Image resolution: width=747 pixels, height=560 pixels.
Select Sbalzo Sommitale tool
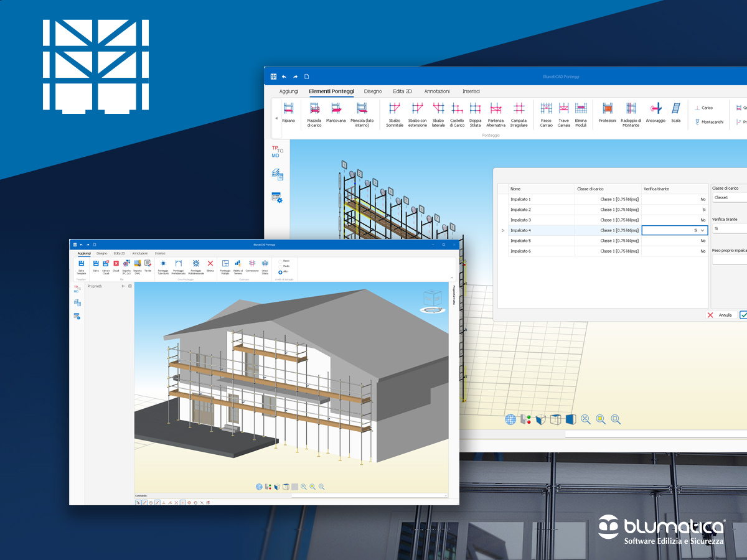394,115
